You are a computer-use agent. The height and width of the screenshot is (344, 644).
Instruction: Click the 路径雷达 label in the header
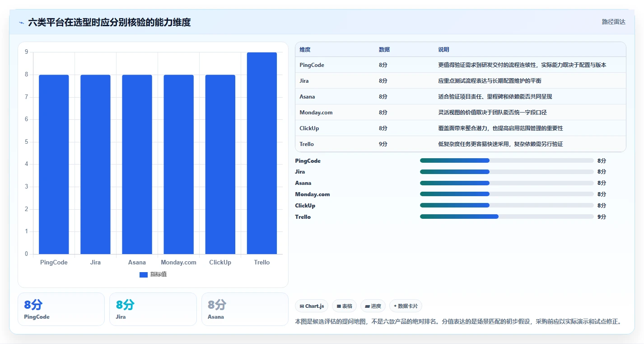point(613,22)
